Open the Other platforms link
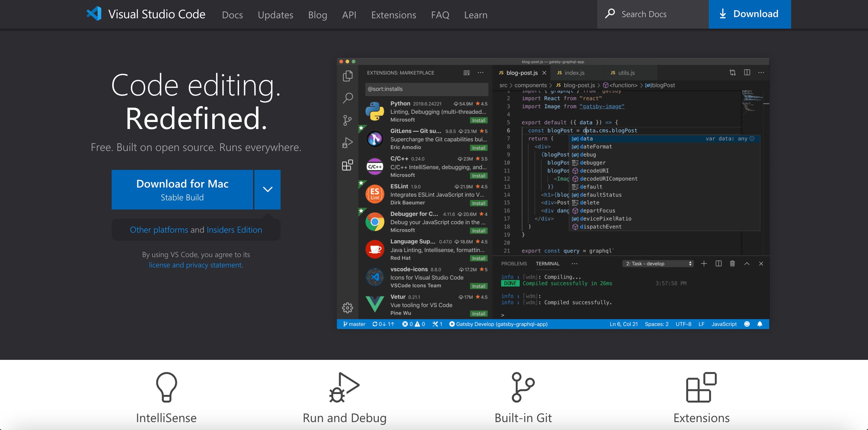 [159, 230]
